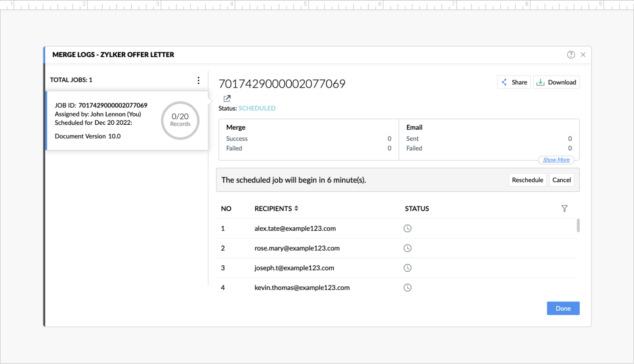This screenshot has height=364, width=634.
Task: Select recipient rose.mary@example123.com
Action: click(x=297, y=248)
